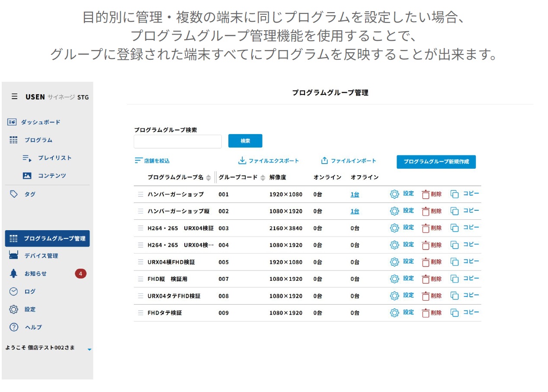This screenshot has height=392, width=548.
Task: Toggle the hamburger menu beside USEN logo
Action: click(15, 96)
